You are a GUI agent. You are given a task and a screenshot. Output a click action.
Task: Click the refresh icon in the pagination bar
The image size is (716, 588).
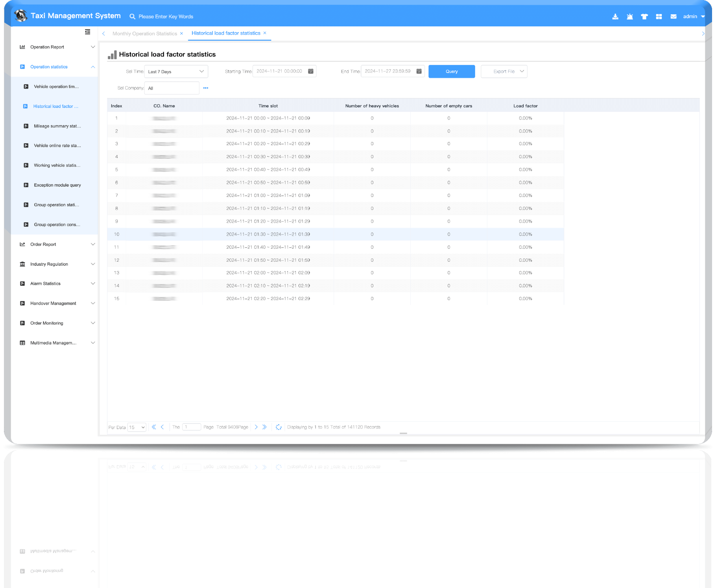point(279,427)
